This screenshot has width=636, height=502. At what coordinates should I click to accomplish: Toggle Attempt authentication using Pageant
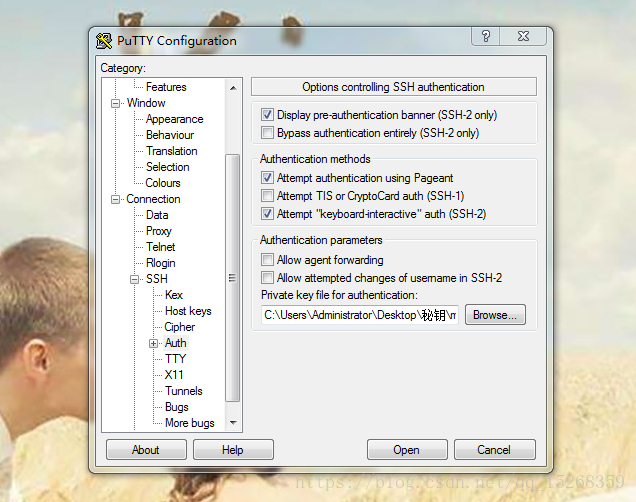(x=267, y=178)
